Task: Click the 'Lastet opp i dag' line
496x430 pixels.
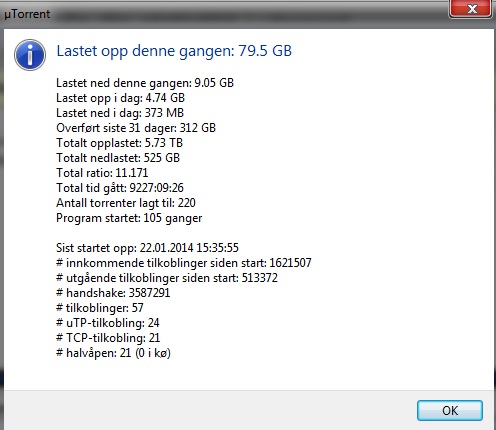Action: click(120, 98)
